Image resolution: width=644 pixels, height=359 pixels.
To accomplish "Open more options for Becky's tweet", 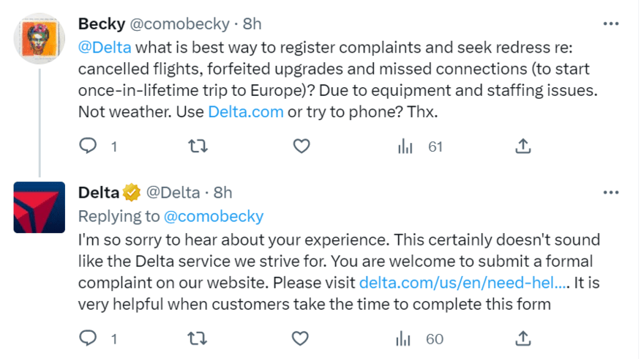I will point(610,23).
